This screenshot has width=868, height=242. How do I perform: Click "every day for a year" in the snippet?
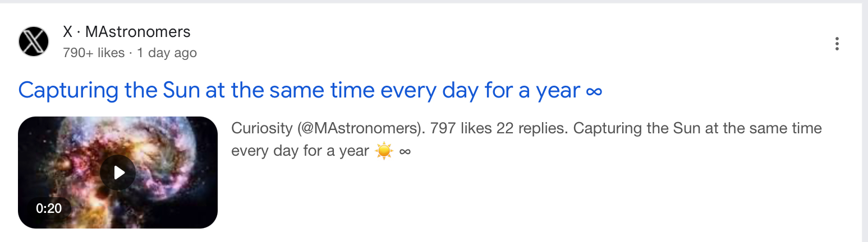click(300, 151)
